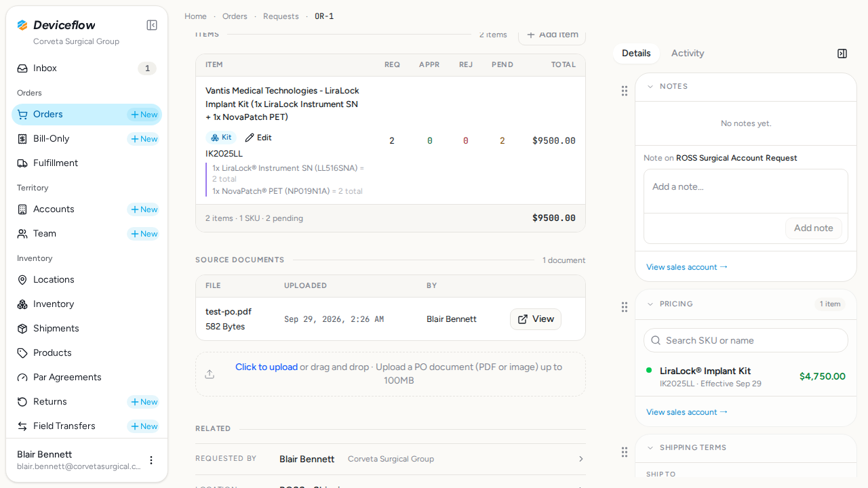Click the Add item button
This screenshot has width=868, height=488.
[x=552, y=35]
